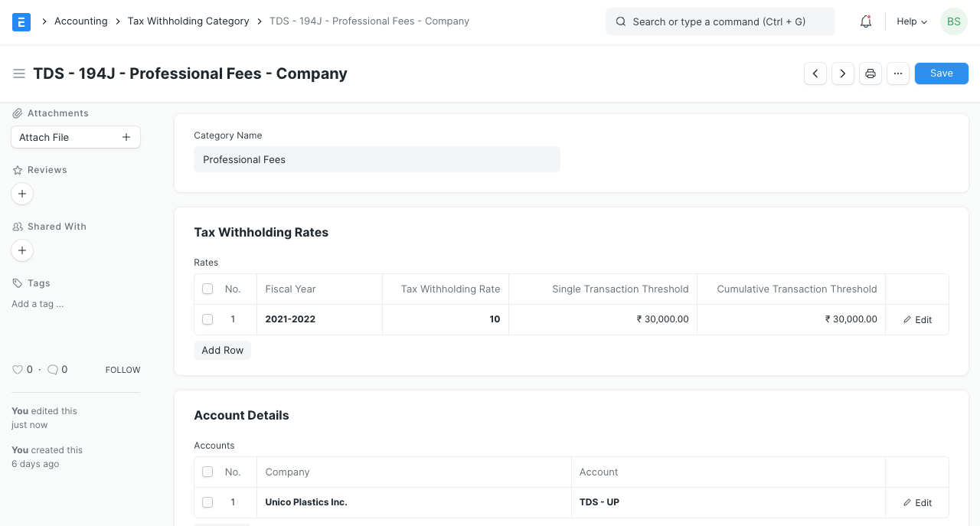Expand the Help dropdown menu

tap(912, 21)
